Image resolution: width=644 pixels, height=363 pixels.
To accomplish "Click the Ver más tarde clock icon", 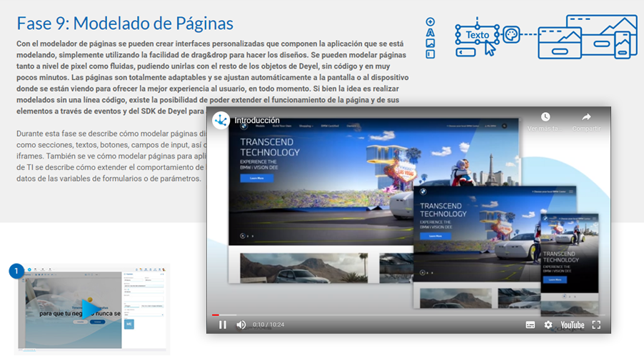I will coord(545,116).
